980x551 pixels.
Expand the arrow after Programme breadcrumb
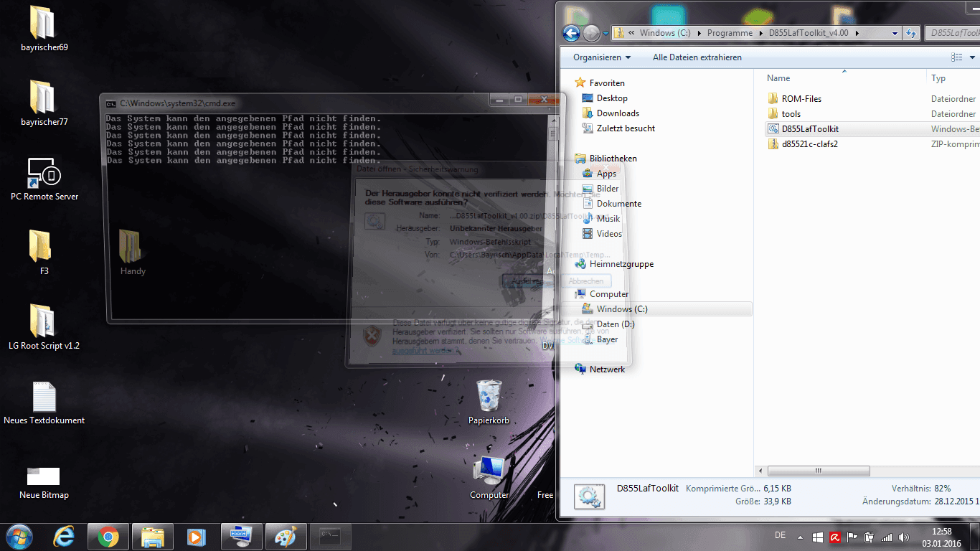pos(760,33)
